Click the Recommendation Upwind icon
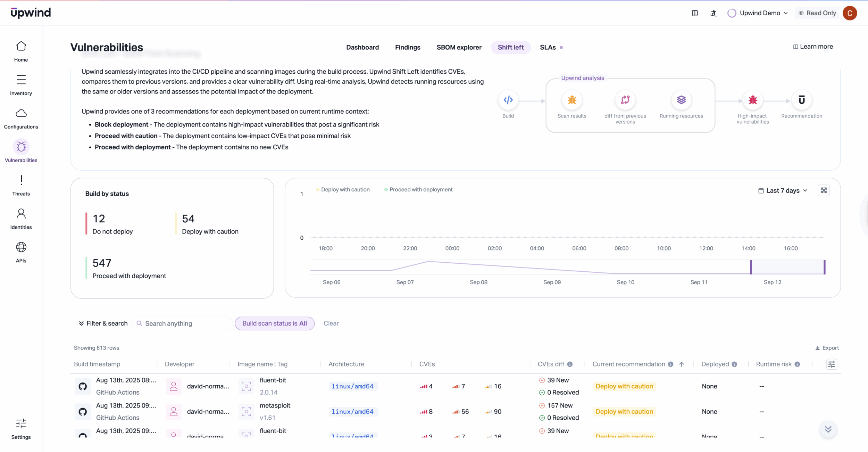The width and height of the screenshot is (868, 452). [x=802, y=100]
